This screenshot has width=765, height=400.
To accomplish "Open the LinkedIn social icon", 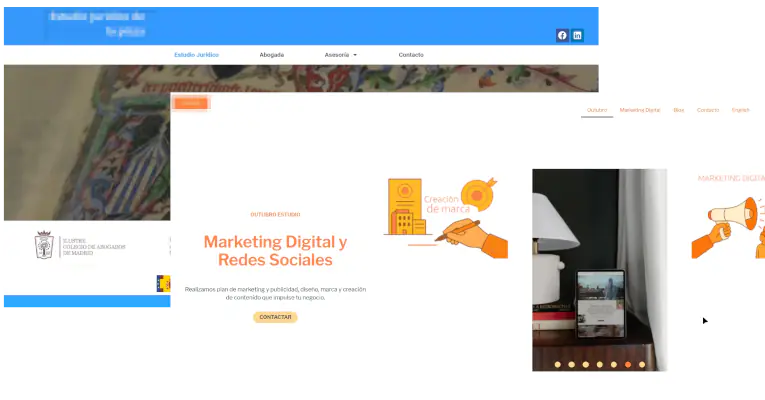I will click(577, 35).
